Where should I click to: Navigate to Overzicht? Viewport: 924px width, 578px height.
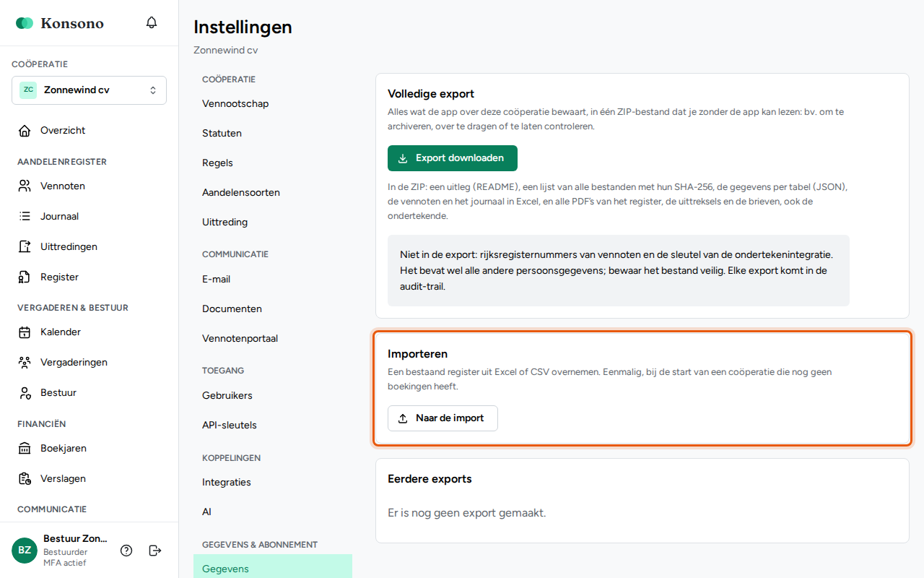click(90, 131)
